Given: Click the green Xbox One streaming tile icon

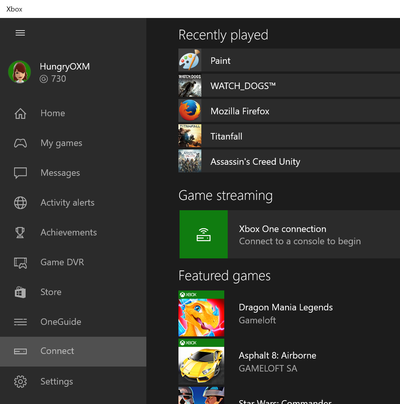Looking at the screenshot, I should [204, 234].
